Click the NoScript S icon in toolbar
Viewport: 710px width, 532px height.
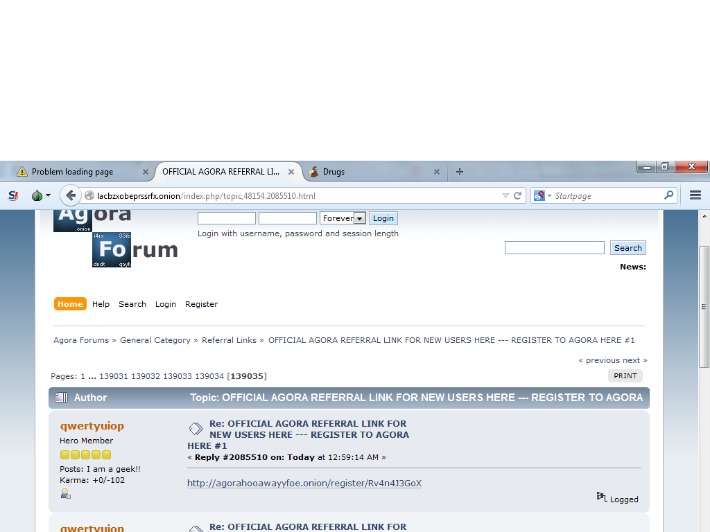[13, 196]
